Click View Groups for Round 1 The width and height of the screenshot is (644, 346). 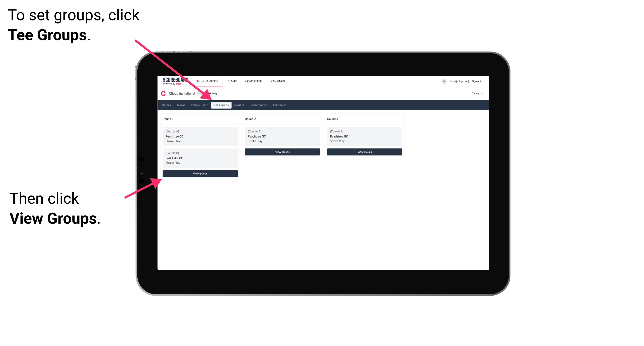(x=200, y=174)
